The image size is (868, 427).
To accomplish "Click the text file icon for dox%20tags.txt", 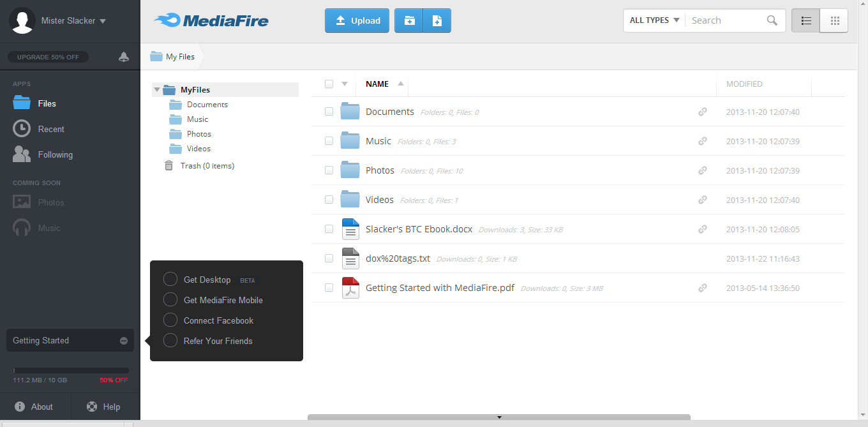I will point(350,258).
